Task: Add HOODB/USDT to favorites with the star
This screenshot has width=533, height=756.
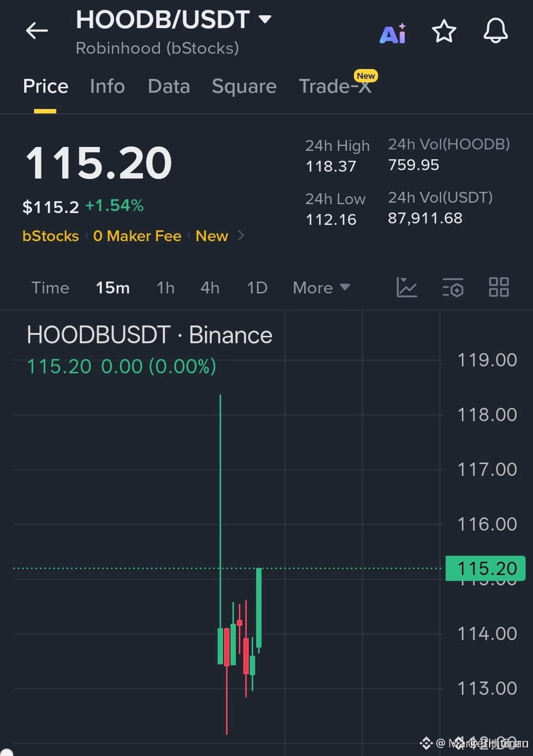Action: [x=444, y=32]
